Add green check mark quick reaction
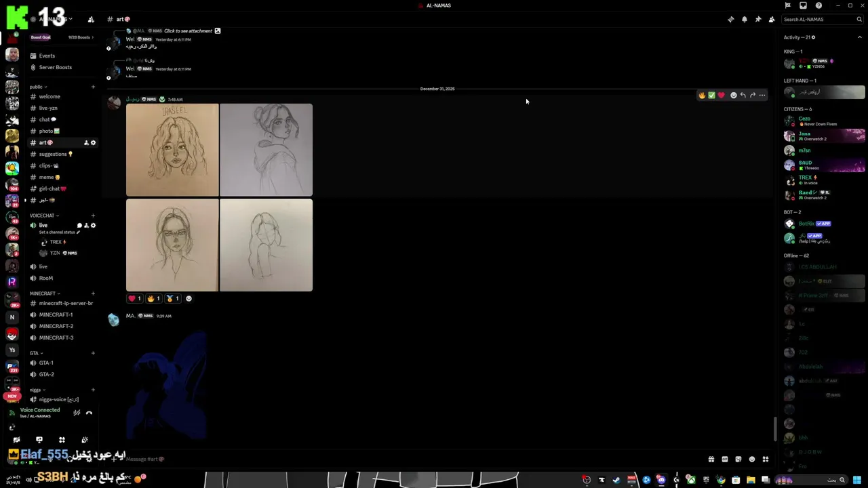 pos(711,95)
